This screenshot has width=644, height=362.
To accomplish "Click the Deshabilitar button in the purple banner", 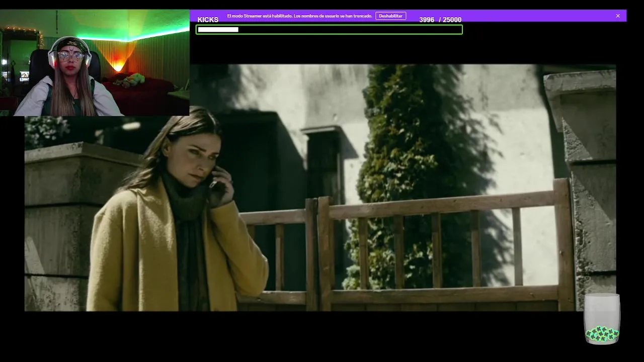I will [390, 16].
